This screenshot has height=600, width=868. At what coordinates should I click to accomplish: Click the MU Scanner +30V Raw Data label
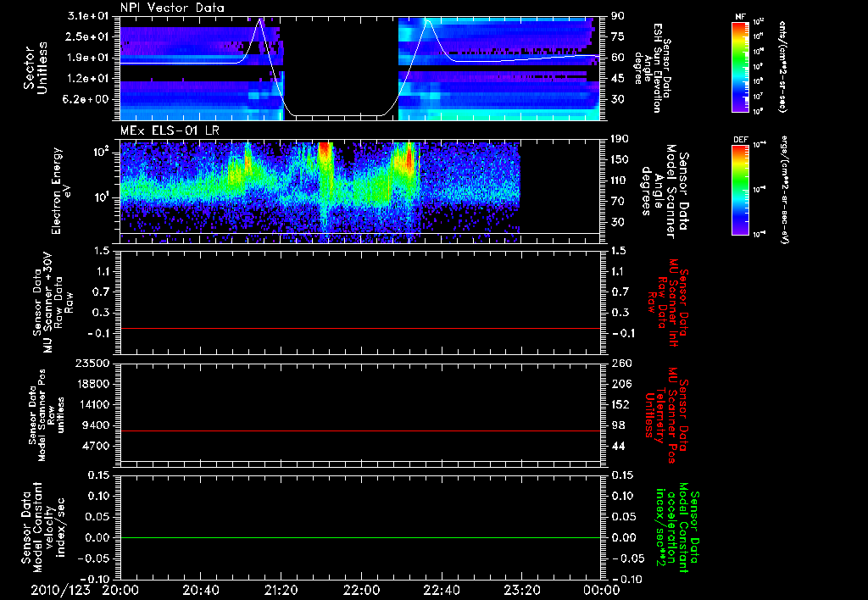(x=52, y=303)
